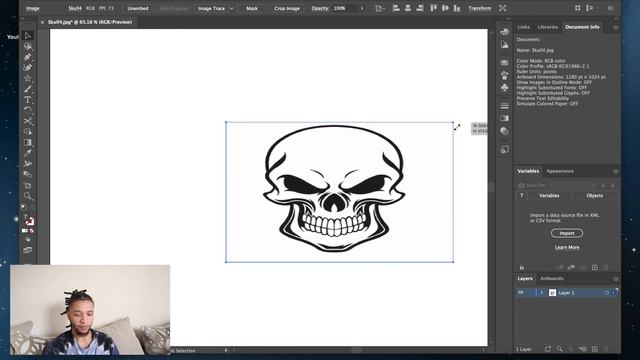Switch to the Links tab

523,27
